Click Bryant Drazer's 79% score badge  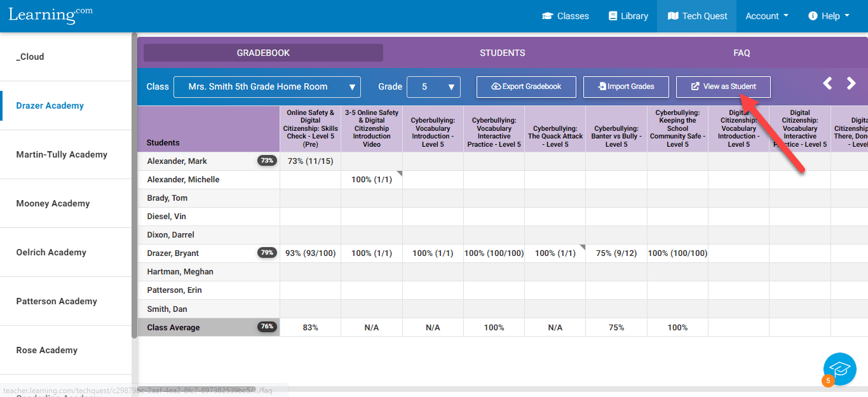(267, 252)
